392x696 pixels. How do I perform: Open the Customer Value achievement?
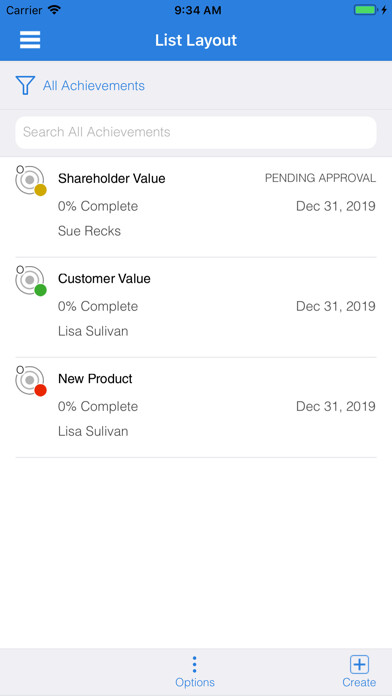tap(196, 308)
